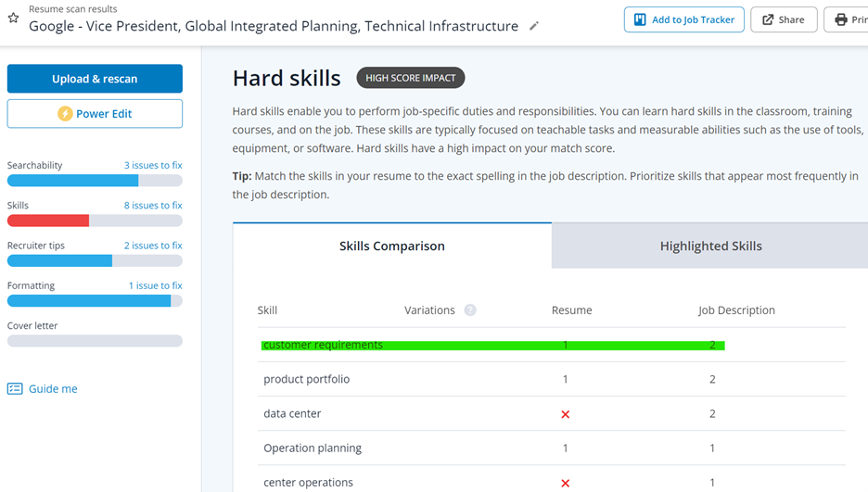Click the Add to Job Tracker board icon

[x=640, y=19]
